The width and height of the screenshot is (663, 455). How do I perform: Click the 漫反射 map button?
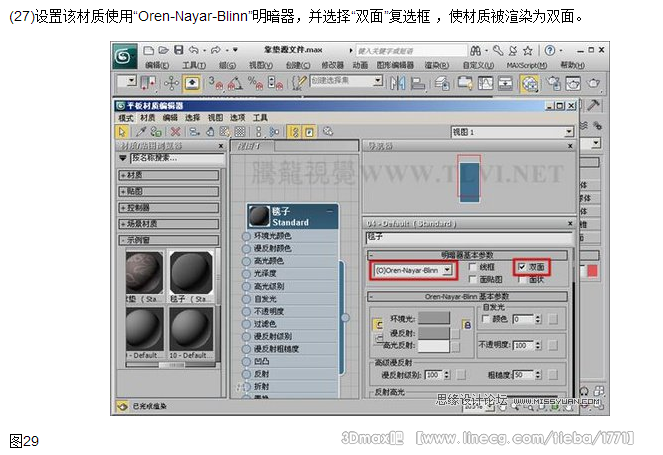point(455,334)
